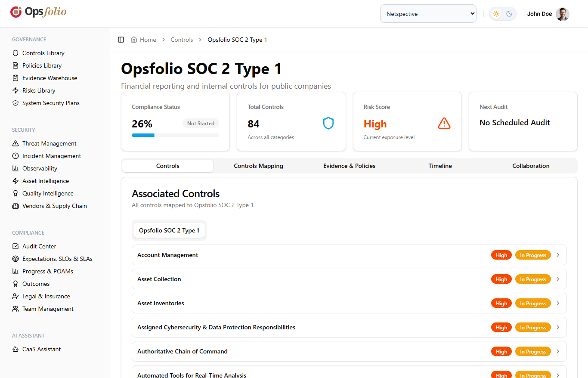Image resolution: width=588 pixels, height=378 pixels.
Task: Toggle the sidebar collapse button
Action: coord(121,39)
